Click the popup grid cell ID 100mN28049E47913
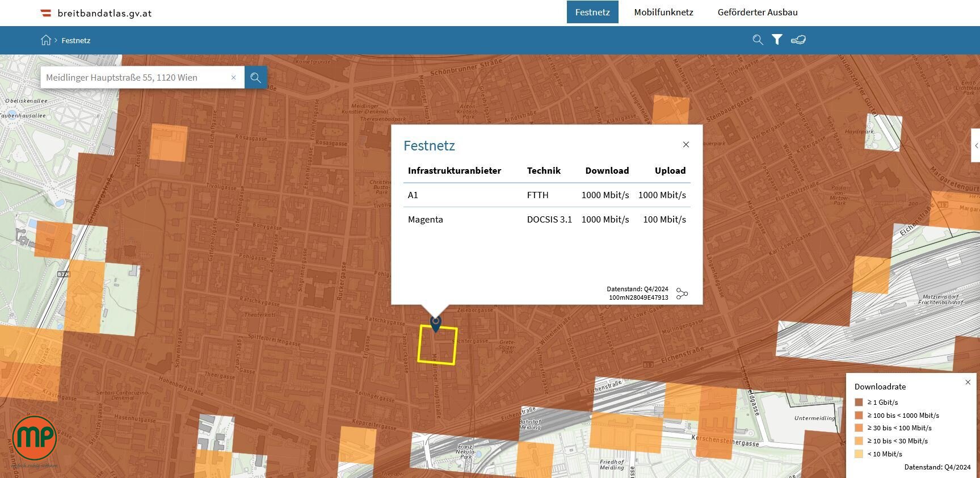 pyautogui.click(x=638, y=297)
